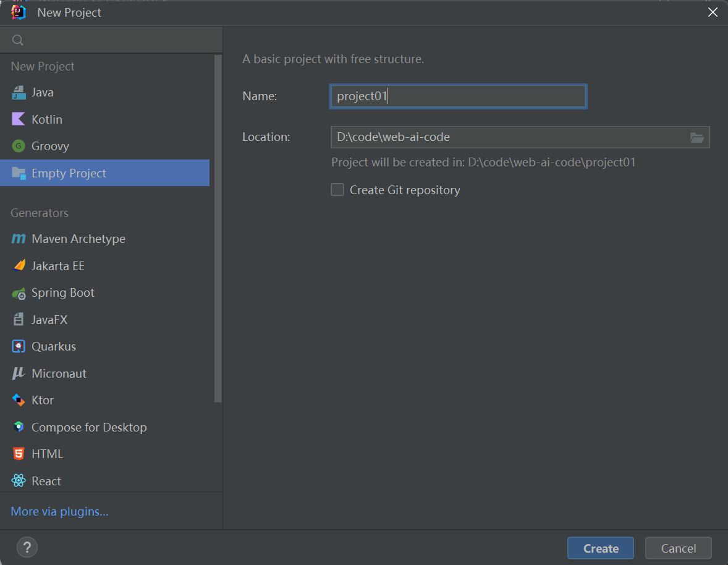Image resolution: width=728 pixels, height=565 pixels.
Task: Click the React atom icon
Action: [x=19, y=480]
